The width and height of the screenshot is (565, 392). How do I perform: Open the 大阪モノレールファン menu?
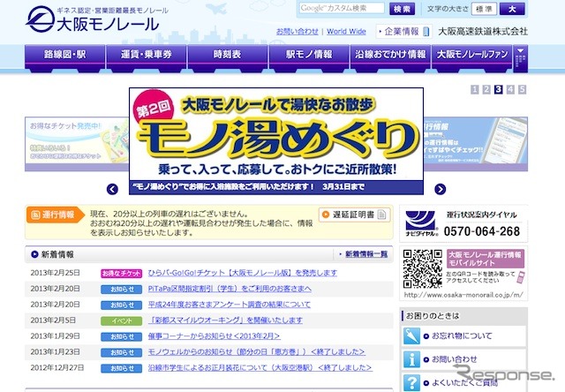click(472, 57)
